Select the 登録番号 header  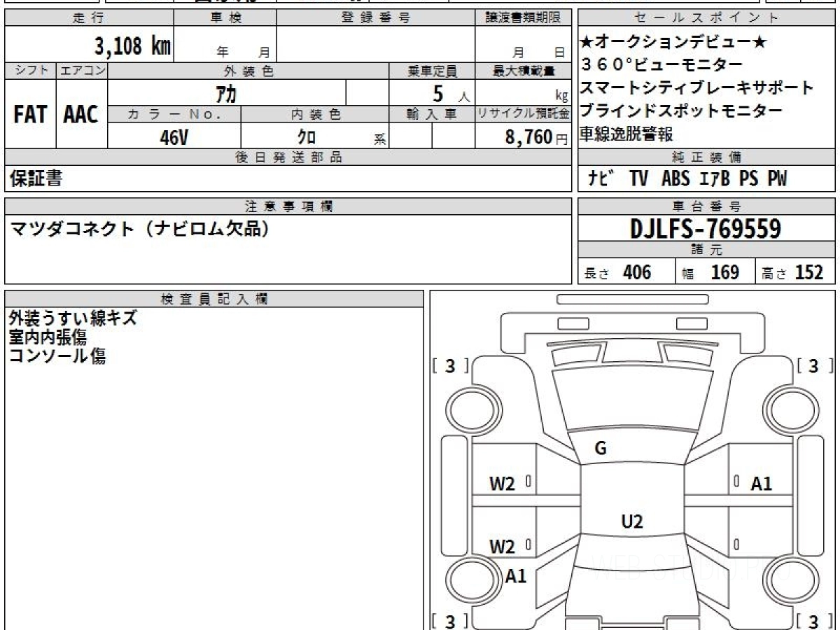(376, 18)
